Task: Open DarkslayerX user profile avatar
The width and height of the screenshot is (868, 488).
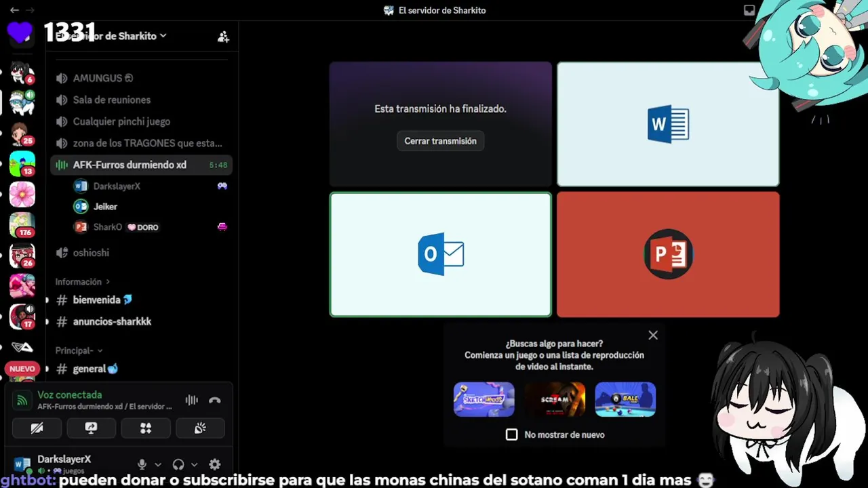Action: (22, 464)
